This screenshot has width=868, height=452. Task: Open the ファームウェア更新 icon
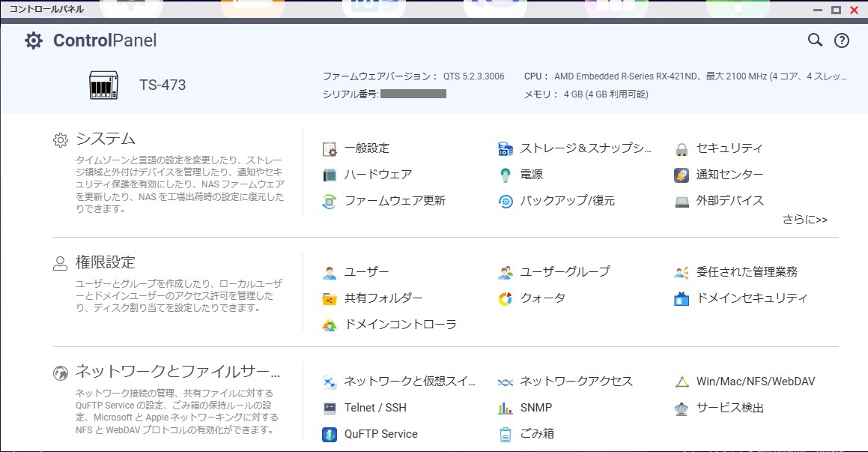(330, 201)
